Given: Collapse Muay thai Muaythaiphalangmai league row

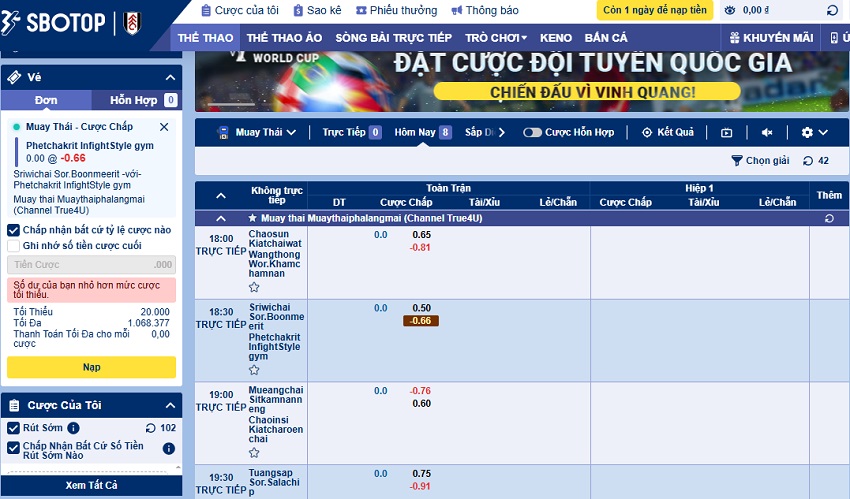Looking at the screenshot, I should (x=221, y=218).
